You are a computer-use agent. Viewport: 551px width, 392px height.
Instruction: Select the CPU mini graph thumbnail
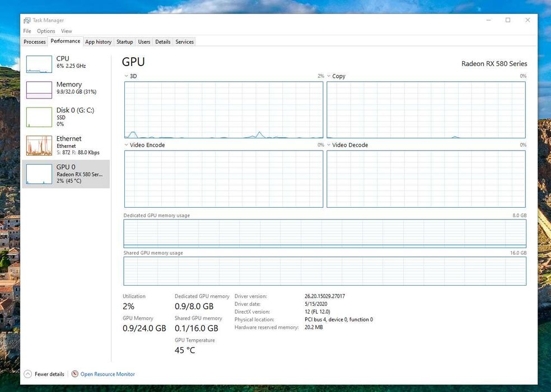(39, 64)
